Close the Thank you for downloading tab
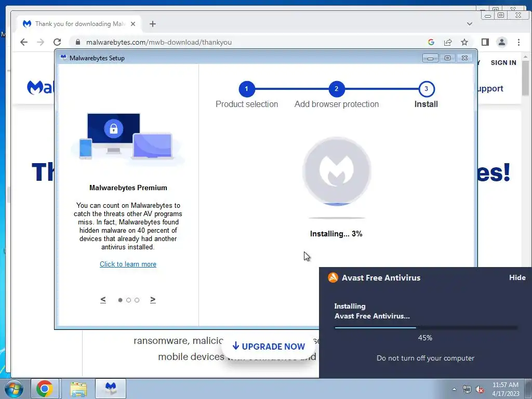The height and width of the screenshot is (399, 532). (x=133, y=24)
